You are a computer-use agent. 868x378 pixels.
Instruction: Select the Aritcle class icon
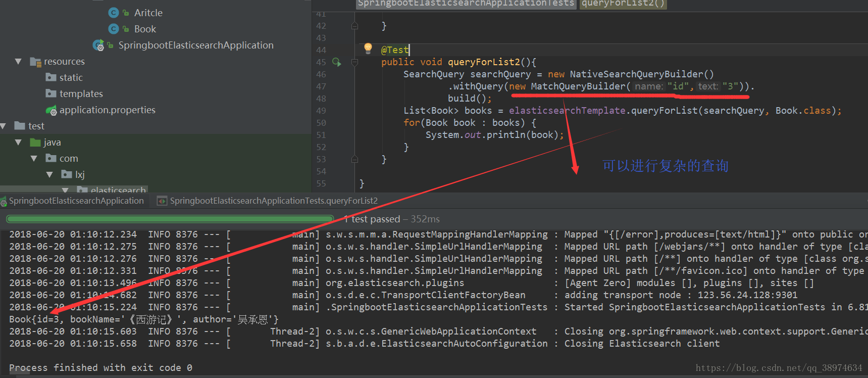point(114,13)
